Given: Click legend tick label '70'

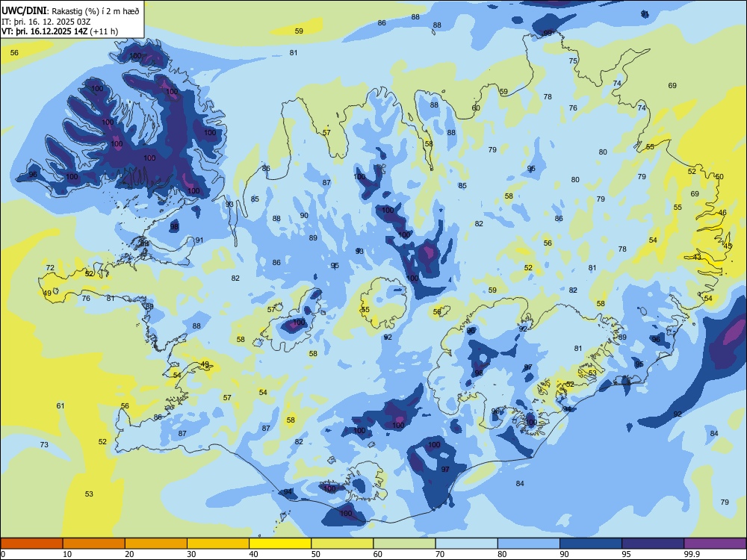Looking at the screenshot, I should click(440, 554).
